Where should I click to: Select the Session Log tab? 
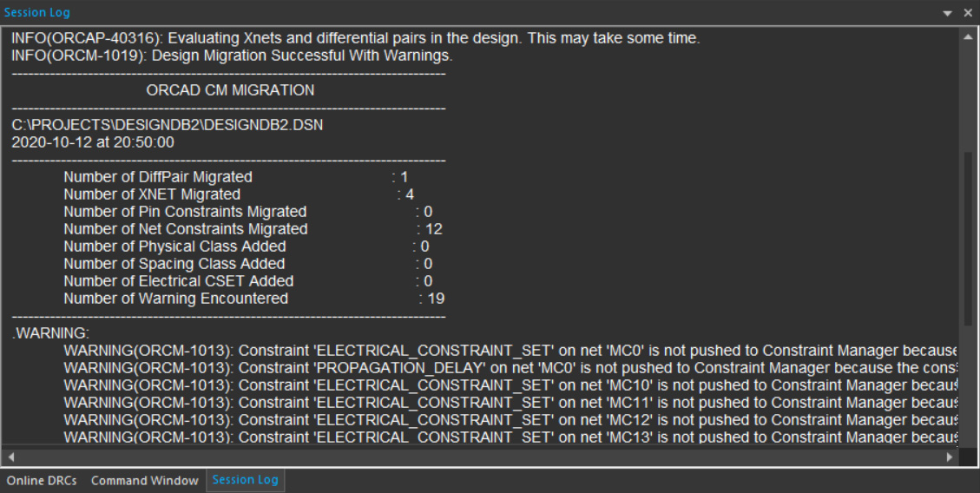click(245, 480)
